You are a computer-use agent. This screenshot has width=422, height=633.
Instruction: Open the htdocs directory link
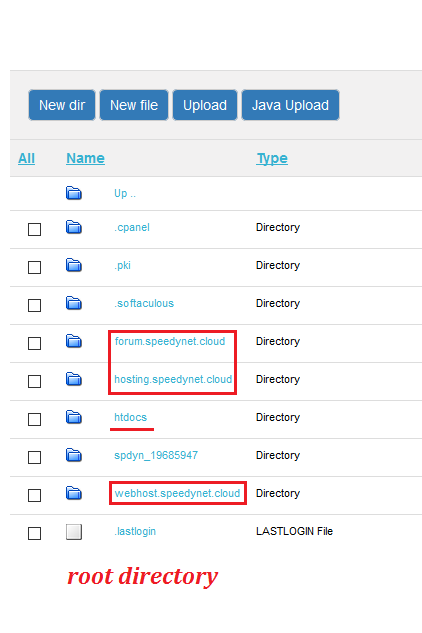point(130,417)
